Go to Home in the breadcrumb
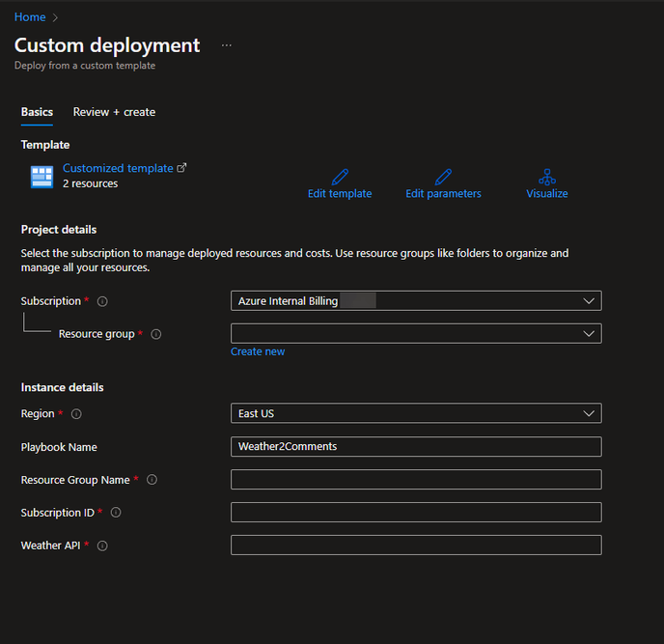 tap(30, 17)
